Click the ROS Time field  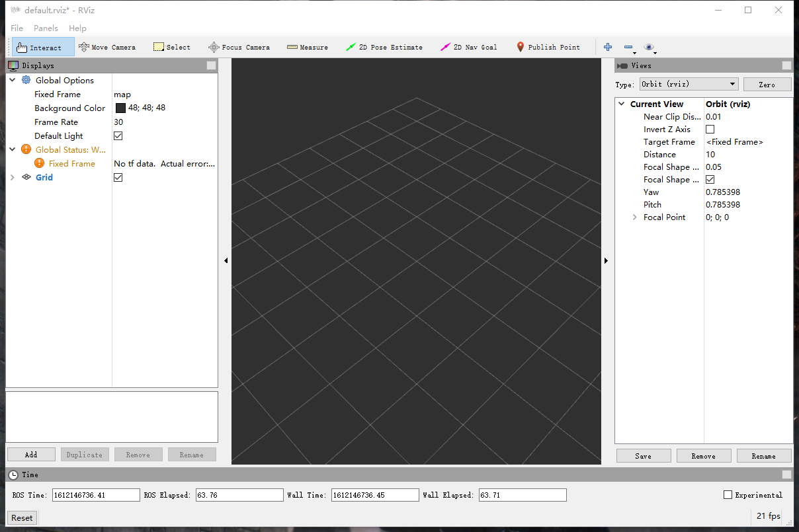[x=96, y=495]
